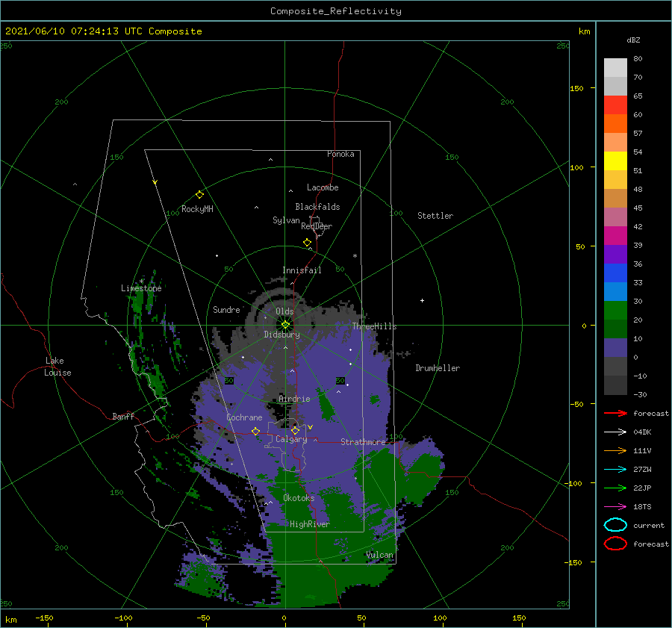Click the Stettler city label

[x=435, y=216]
